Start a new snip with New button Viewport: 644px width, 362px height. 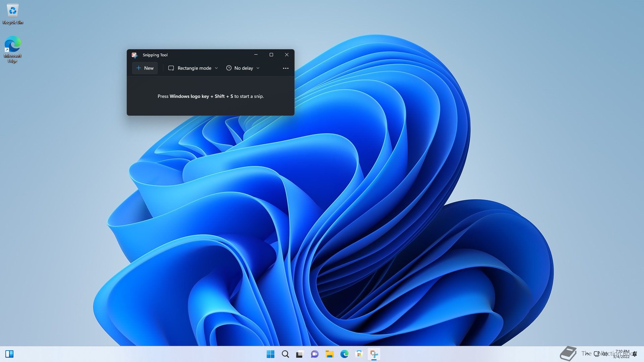pos(145,68)
